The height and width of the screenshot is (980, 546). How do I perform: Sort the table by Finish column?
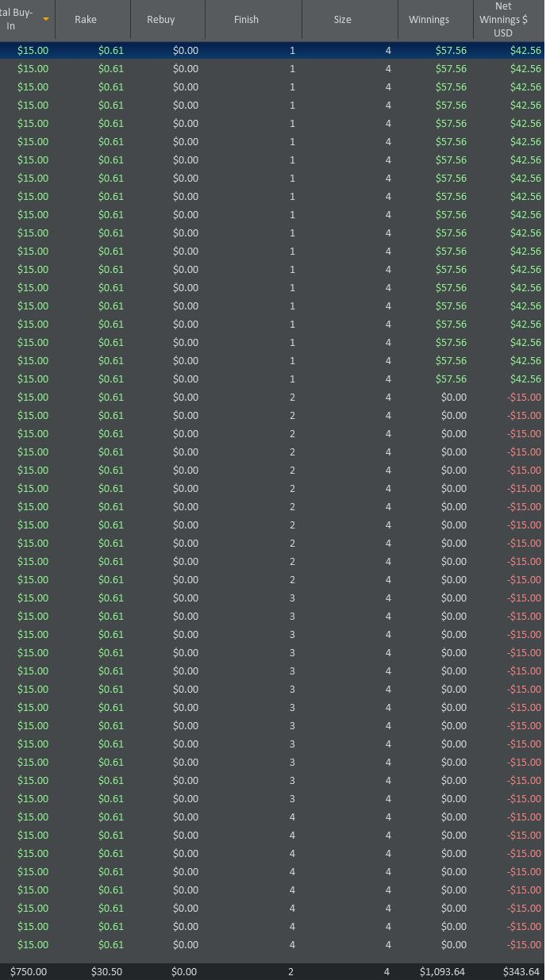click(x=246, y=20)
